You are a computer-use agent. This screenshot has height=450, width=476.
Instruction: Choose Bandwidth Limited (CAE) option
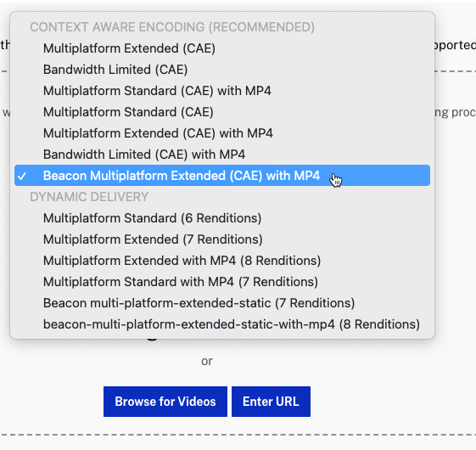pos(222,70)
